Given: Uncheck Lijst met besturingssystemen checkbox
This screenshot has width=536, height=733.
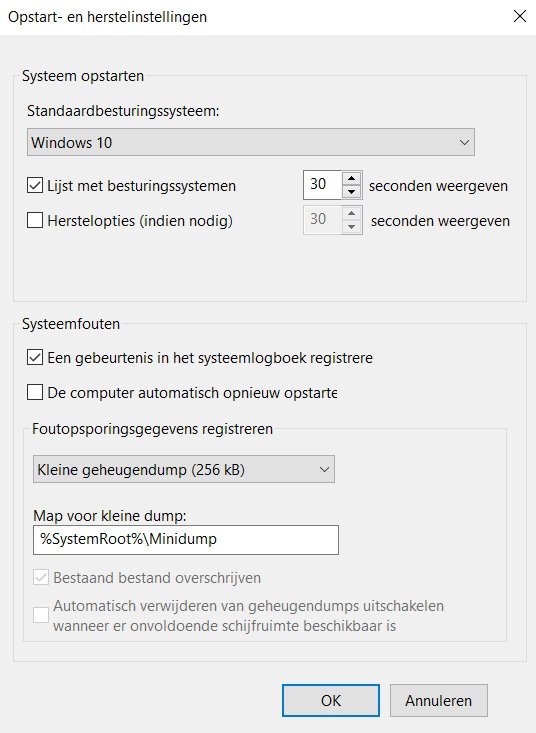Looking at the screenshot, I should 35,185.
